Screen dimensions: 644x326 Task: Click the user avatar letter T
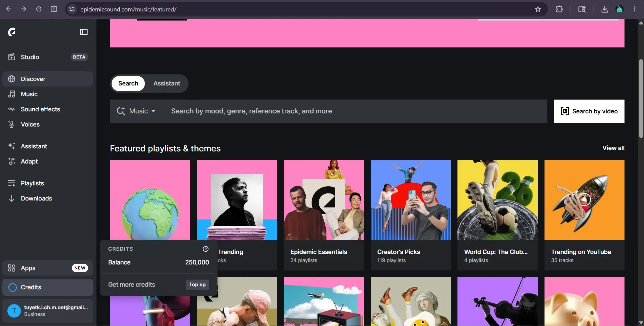(x=14, y=311)
